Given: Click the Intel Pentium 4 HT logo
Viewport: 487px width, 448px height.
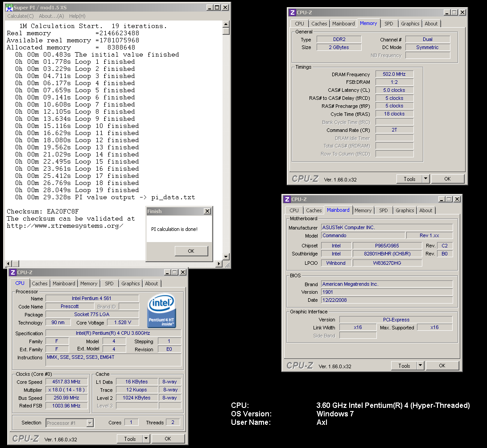Looking at the screenshot, I should click(x=162, y=311).
